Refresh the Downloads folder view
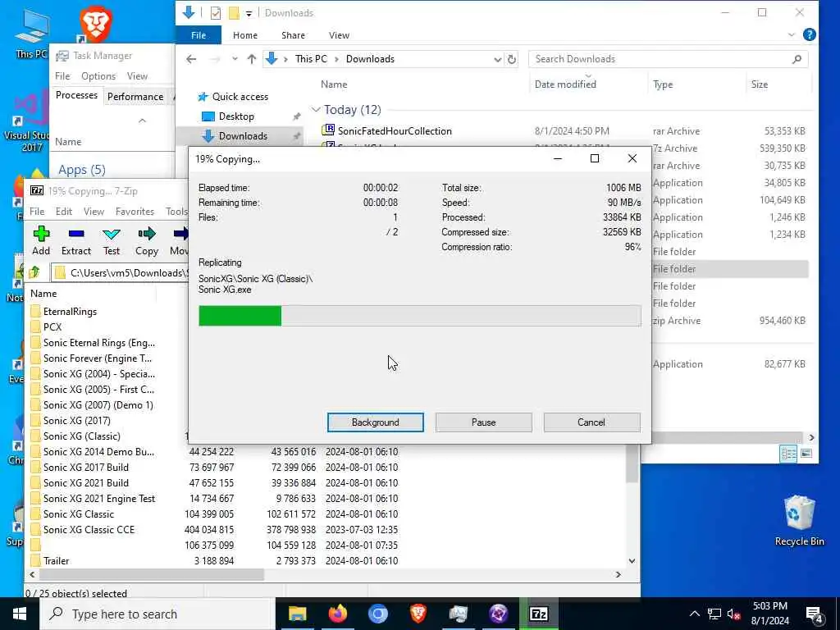 tap(512, 59)
